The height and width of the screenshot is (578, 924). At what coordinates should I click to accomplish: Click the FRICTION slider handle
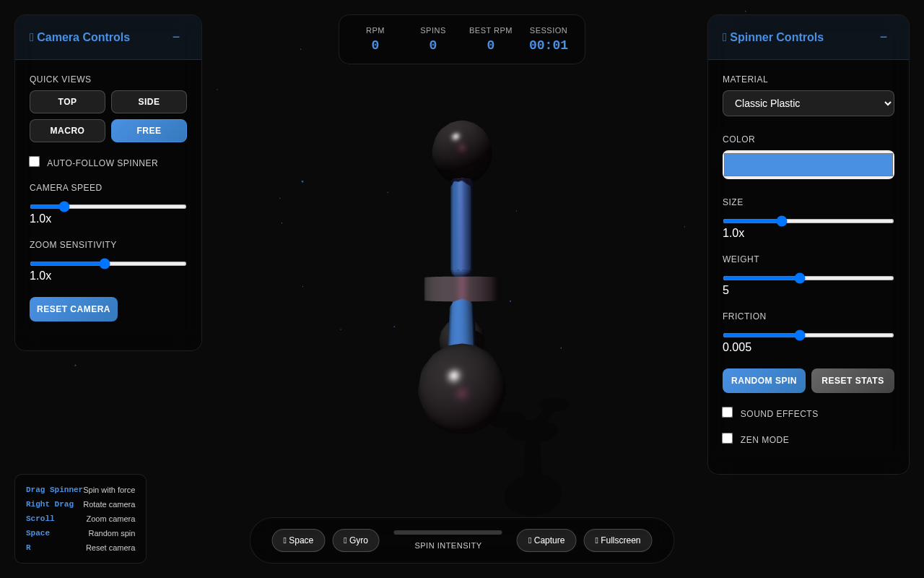point(799,335)
